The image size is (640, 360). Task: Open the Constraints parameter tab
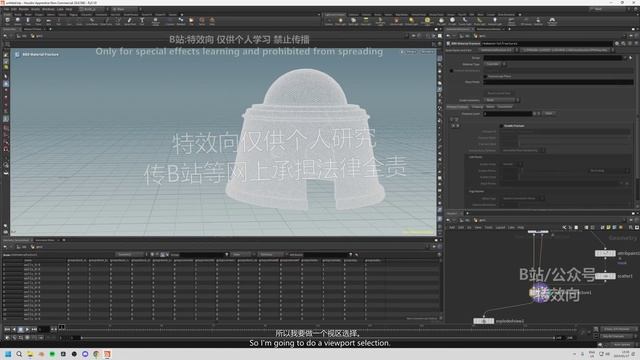tap(505, 107)
